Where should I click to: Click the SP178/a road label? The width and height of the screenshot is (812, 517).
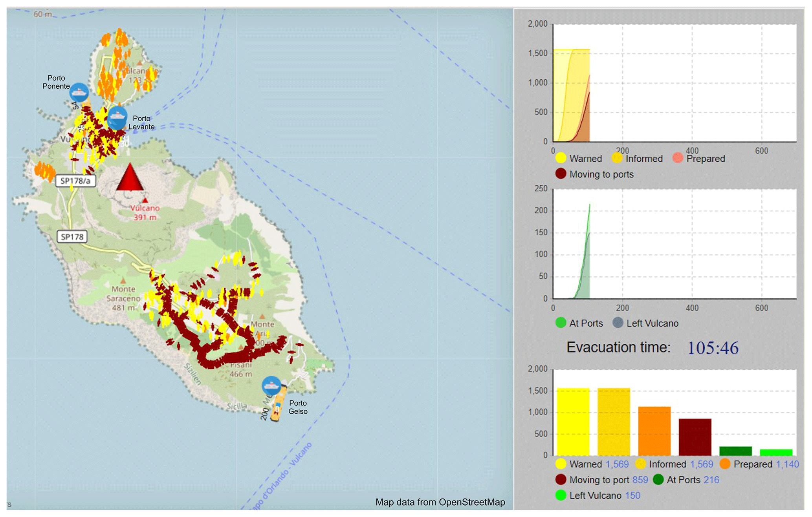[x=75, y=181]
